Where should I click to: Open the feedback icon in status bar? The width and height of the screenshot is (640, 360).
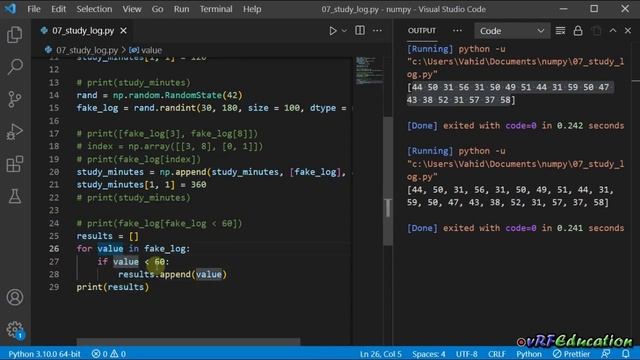click(x=606, y=354)
